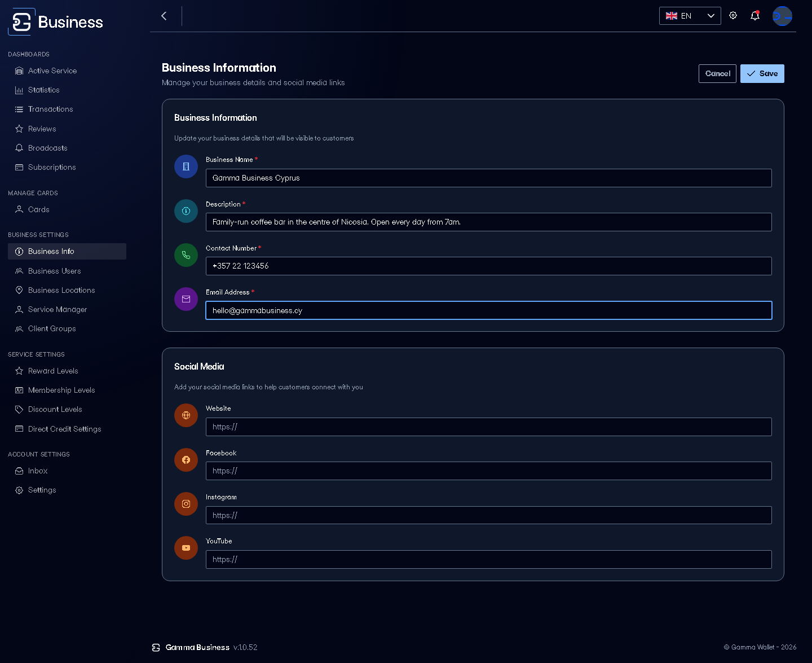Edit the Description field
The image size is (812, 663).
tap(489, 222)
